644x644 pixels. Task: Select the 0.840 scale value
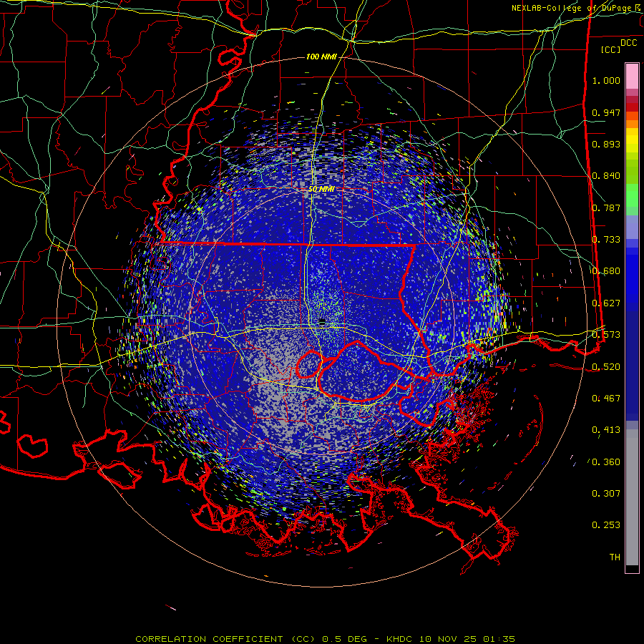coord(606,176)
